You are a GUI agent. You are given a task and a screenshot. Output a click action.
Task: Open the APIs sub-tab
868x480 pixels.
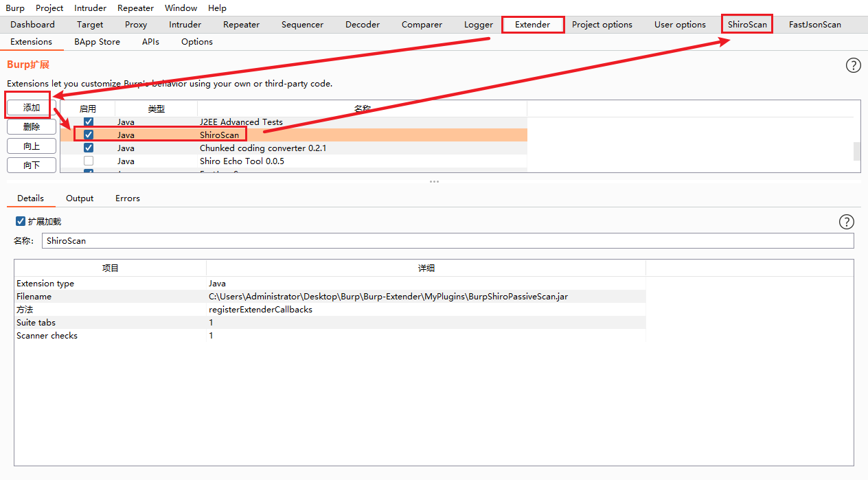[x=150, y=42]
